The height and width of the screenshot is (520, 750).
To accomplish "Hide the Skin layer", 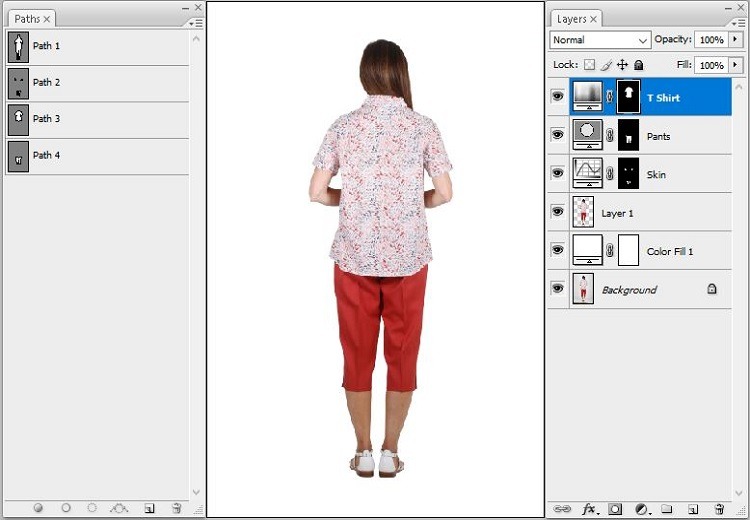I will 558,173.
